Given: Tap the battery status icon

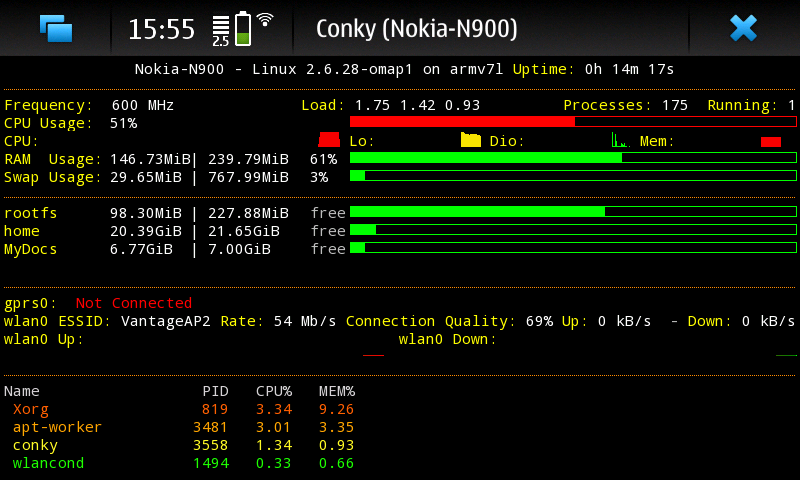Looking at the screenshot, I should 242,28.
